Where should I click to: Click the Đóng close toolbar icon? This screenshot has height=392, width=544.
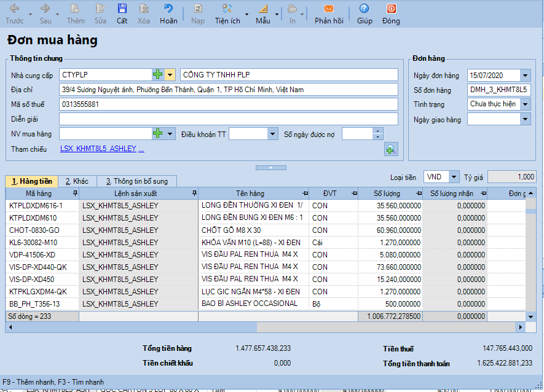[x=391, y=9]
